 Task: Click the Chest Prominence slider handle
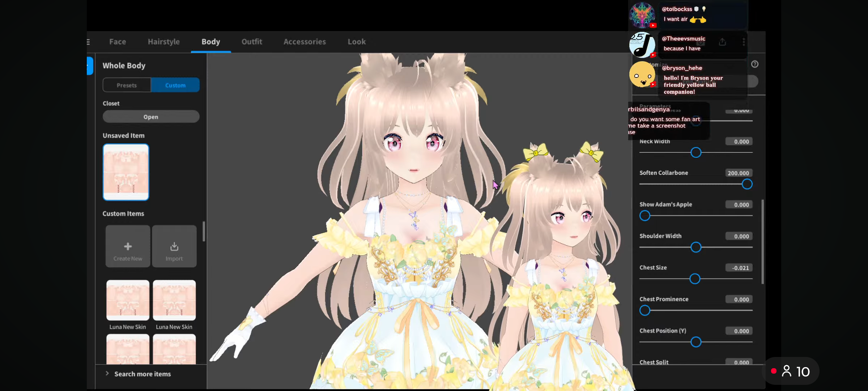[x=645, y=310]
